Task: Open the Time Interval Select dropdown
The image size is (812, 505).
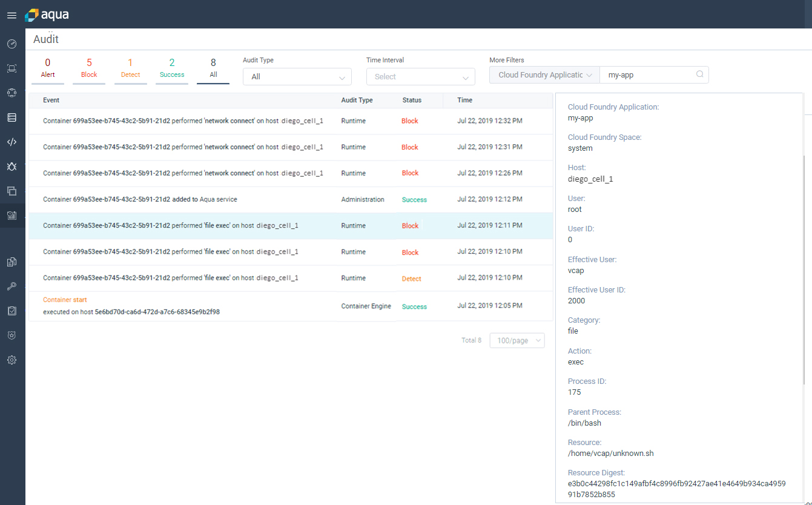Action: 420,77
